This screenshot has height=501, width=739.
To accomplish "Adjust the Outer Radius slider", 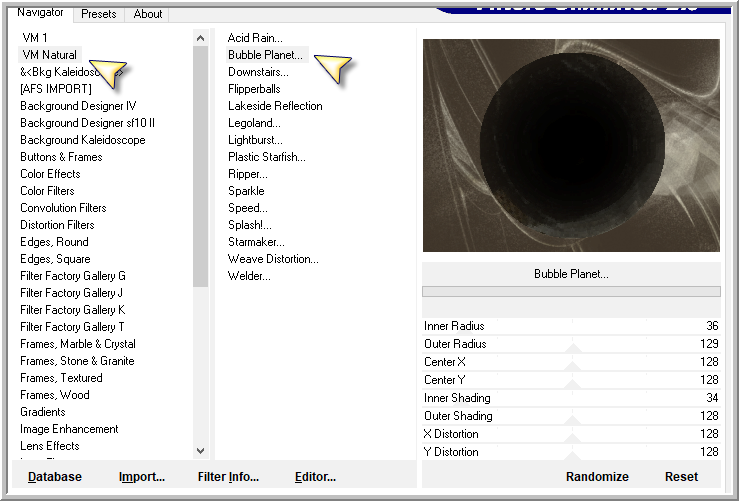I will [x=571, y=344].
